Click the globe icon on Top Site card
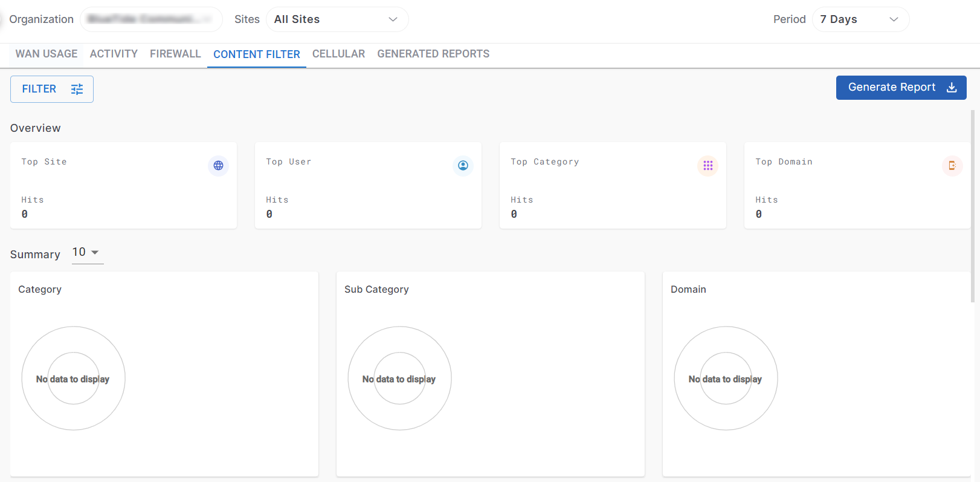The image size is (980, 482). pyautogui.click(x=218, y=166)
